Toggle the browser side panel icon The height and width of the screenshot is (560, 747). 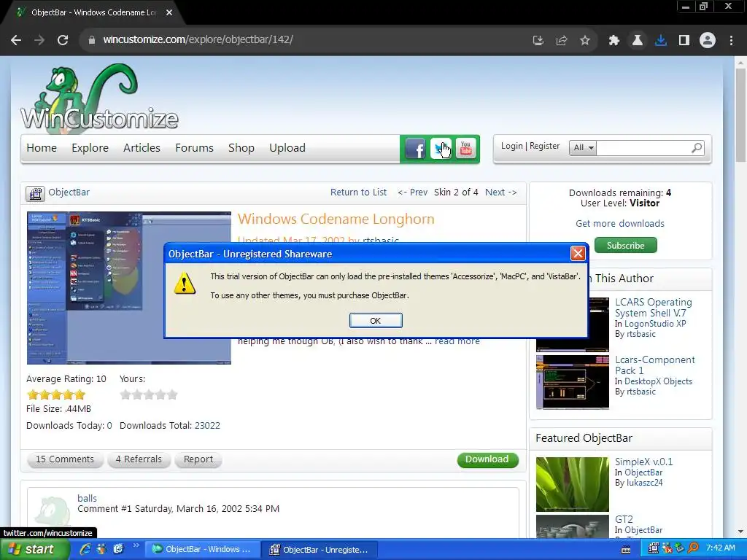[x=684, y=41]
